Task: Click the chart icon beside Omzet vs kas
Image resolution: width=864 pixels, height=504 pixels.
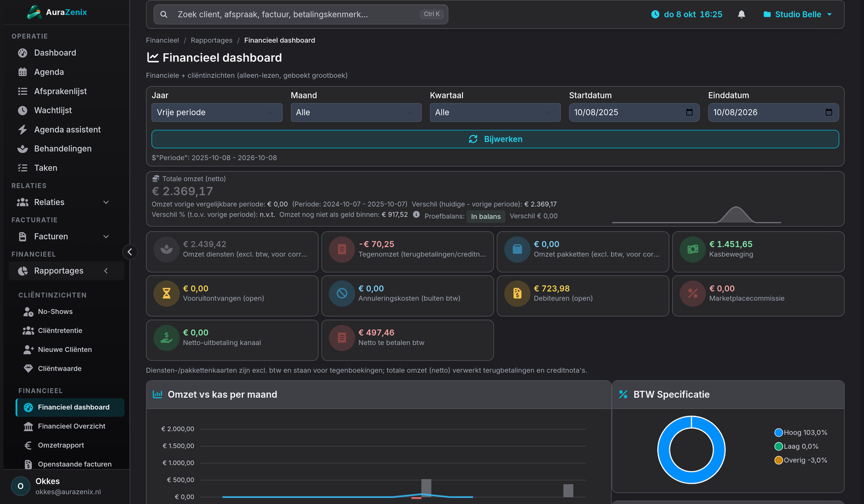Action: [x=157, y=395]
